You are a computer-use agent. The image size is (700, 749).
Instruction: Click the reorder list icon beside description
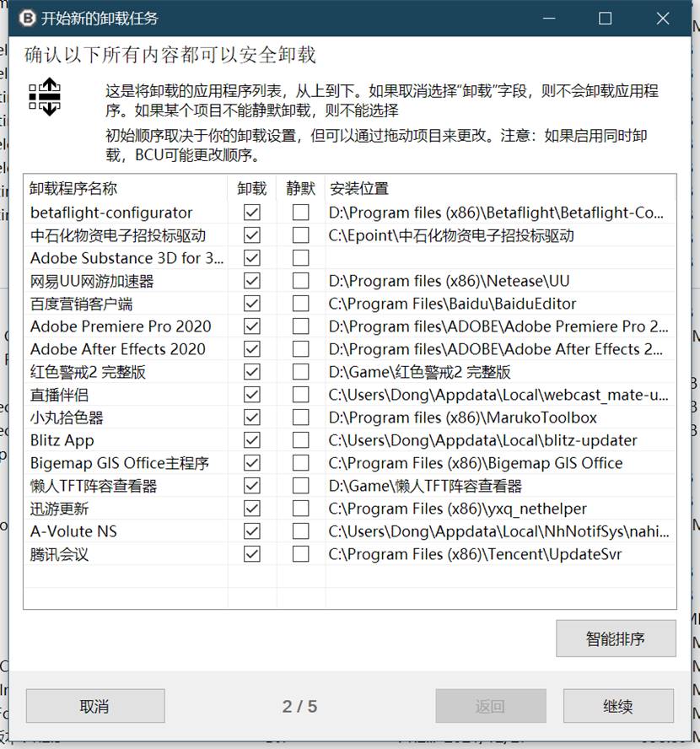pyautogui.click(x=45, y=97)
